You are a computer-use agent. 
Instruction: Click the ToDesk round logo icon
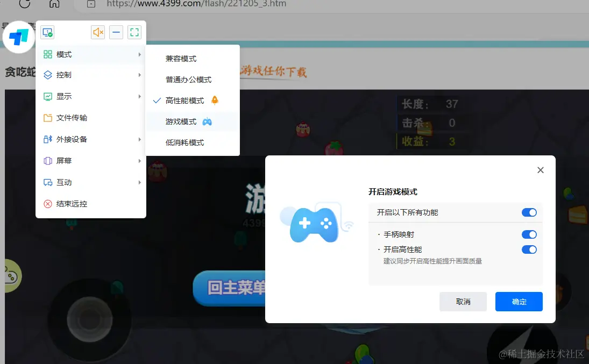click(18, 37)
